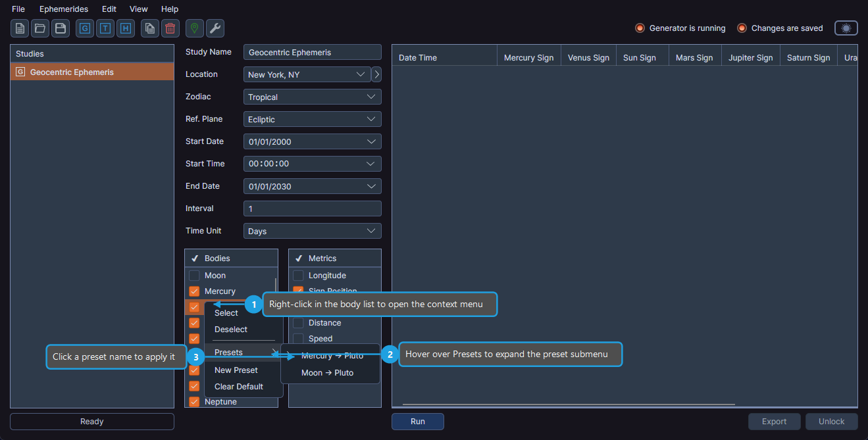Image resolution: width=868 pixels, height=440 pixels.
Task: Select the H heliocentric study icon
Action: [x=125, y=28]
